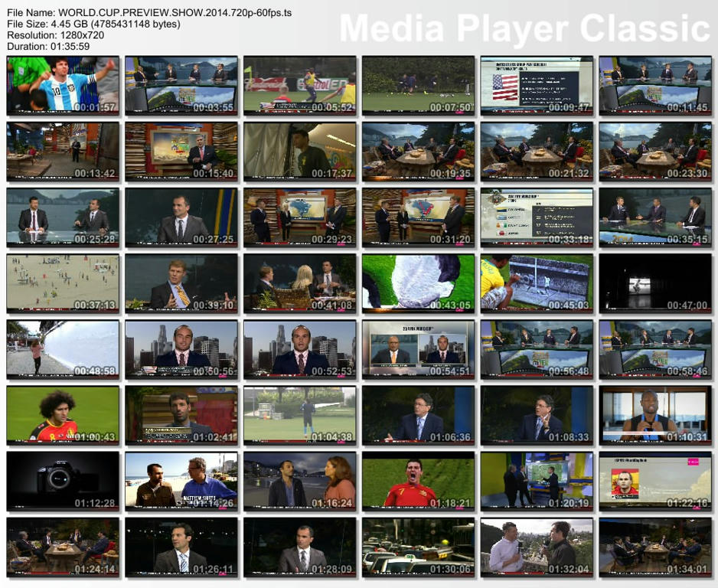The width and height of the screenshot is (718, 588).
Task: Pick the beach aerial thumbnail at 00:37:13
Action: (x=63, y=283)
